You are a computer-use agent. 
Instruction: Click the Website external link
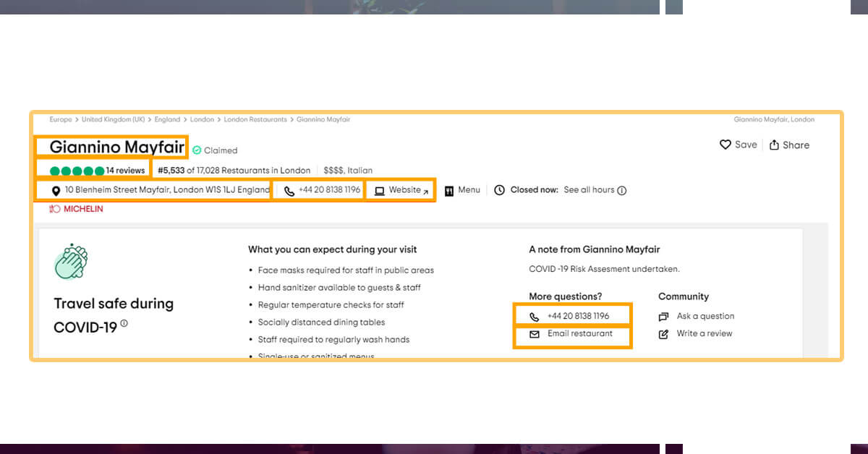(409, 190)
